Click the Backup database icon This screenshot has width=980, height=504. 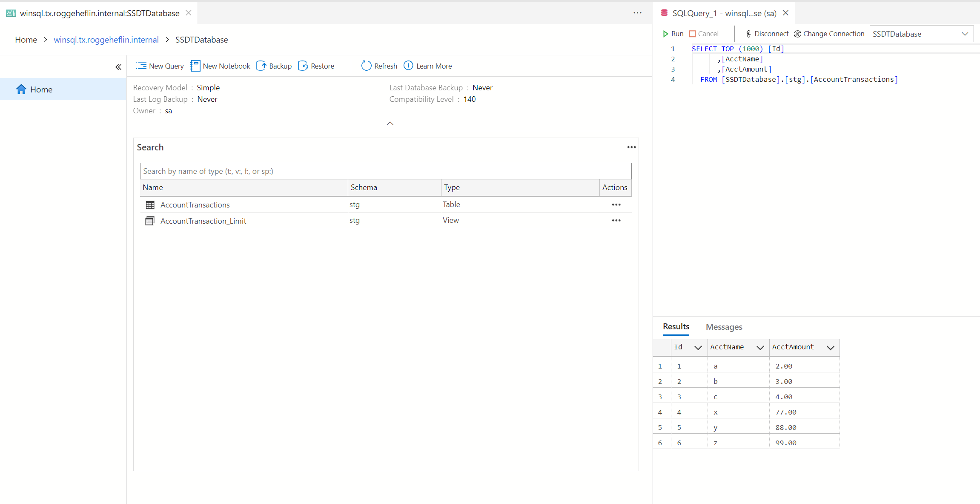262,66
